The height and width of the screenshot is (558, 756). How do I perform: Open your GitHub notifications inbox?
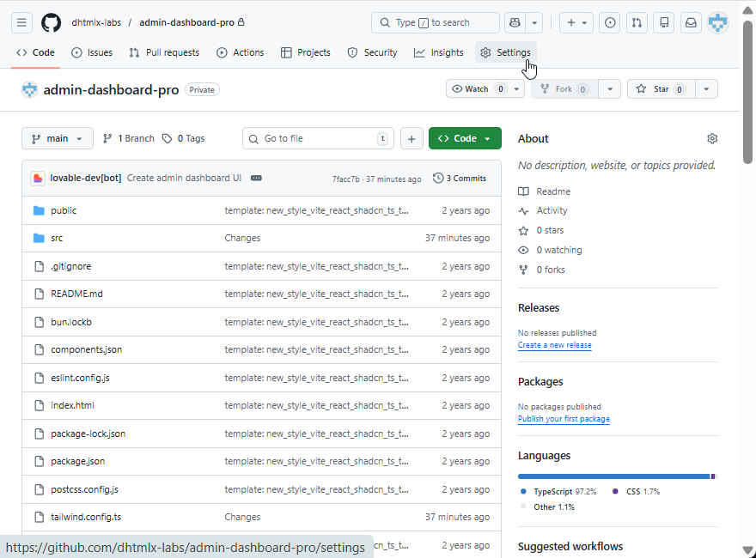tap(691, 22)
